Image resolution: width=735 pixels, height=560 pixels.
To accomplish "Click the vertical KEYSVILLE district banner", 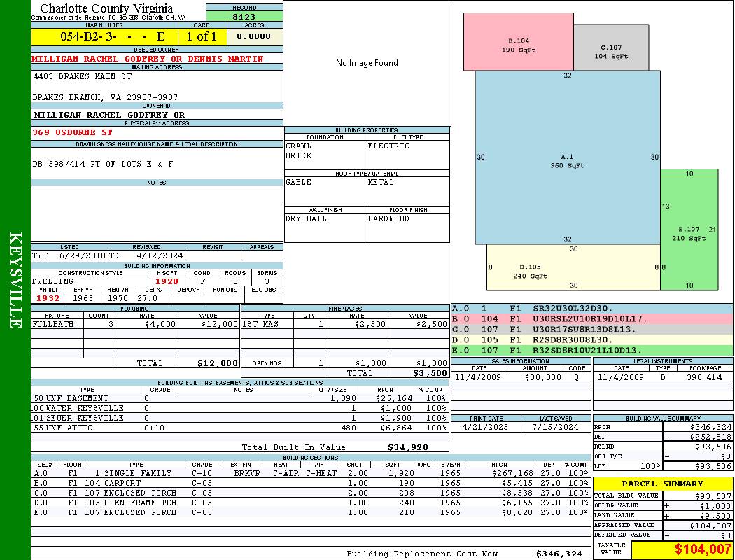I will pos(15,280).
